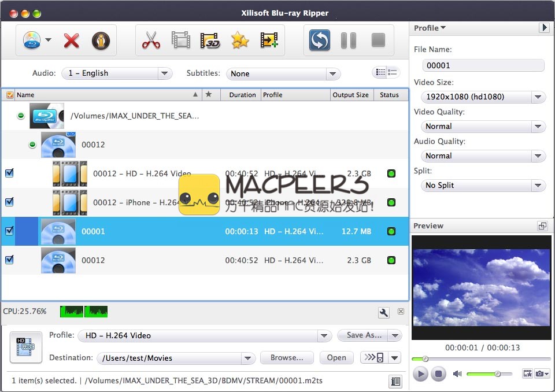Viewport: 555px width, 392px height.
Task: Click the star Effects icon
Action: tap(240, 40)
